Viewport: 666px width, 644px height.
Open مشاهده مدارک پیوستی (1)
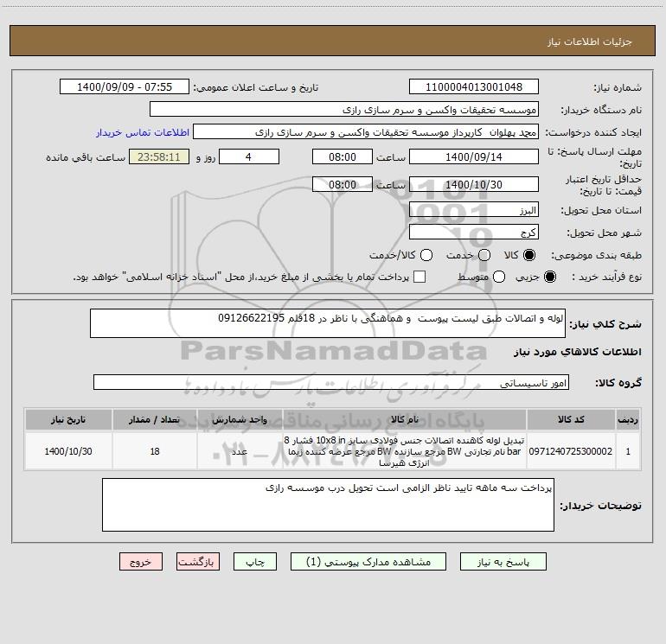click(x=368, y=562)
